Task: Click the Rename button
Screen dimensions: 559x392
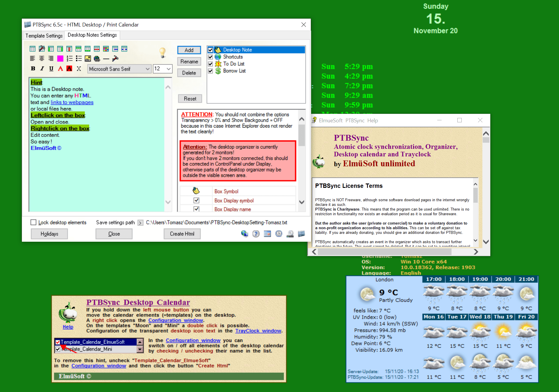Action: click(x=189, y=61)
